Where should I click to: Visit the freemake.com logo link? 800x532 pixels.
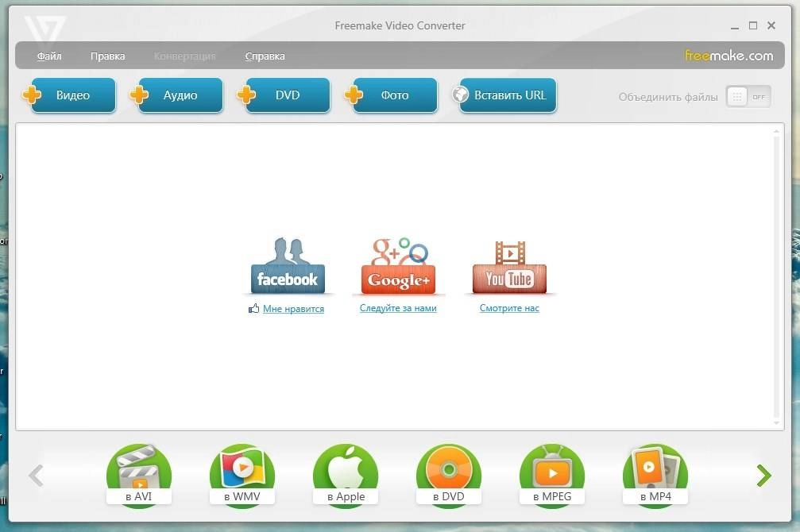pyautogui.click(x=729, y=55)
